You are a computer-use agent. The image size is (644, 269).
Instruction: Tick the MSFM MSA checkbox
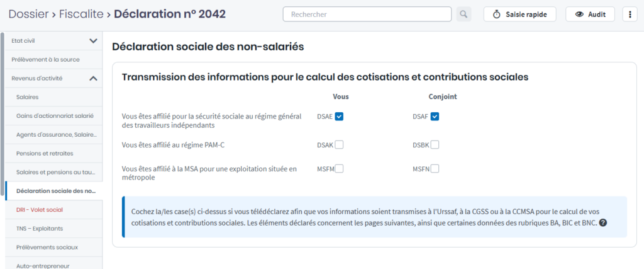[339, 168]
